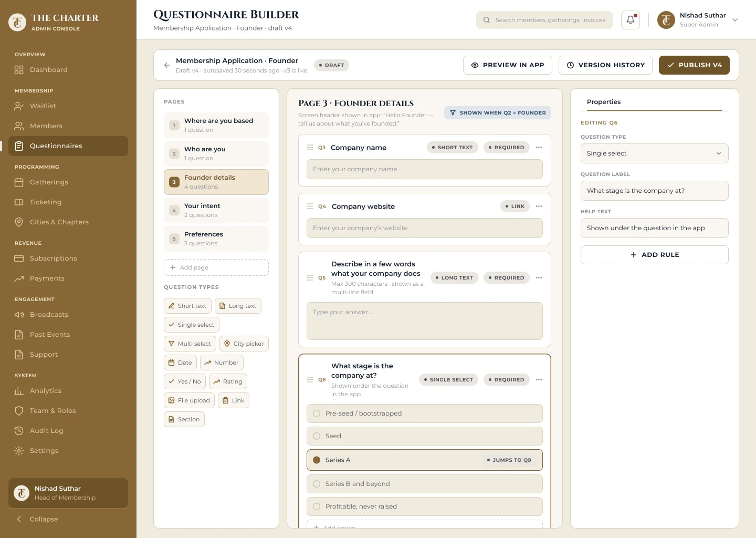Open the Q3 Short text type badge
This screenshot has height=538, width=756.
(x=452, y=148)
